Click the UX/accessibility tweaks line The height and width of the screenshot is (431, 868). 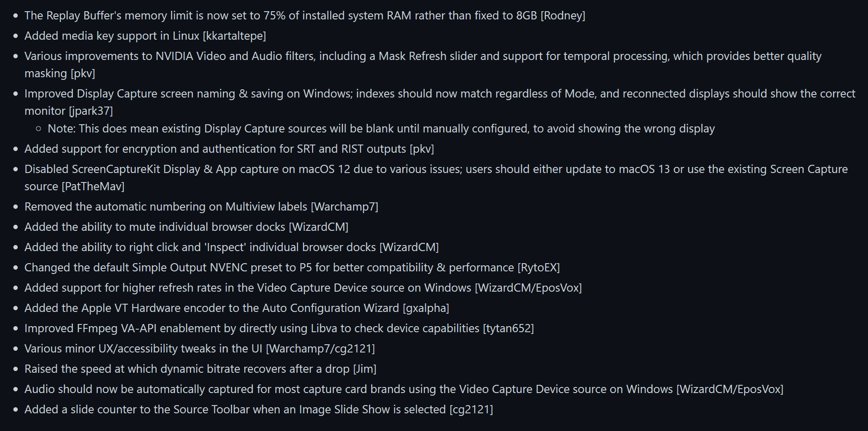(199, 349)
